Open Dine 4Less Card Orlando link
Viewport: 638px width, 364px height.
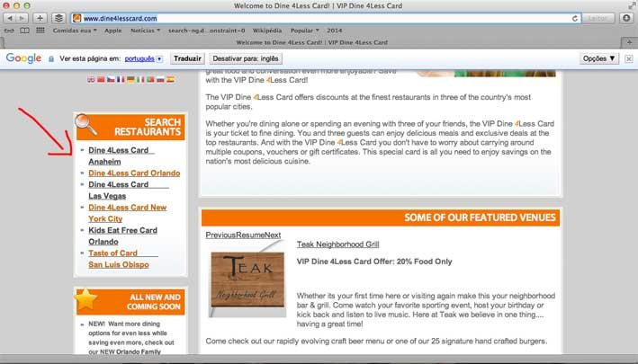pyautogui.click(x=134, y=173)
